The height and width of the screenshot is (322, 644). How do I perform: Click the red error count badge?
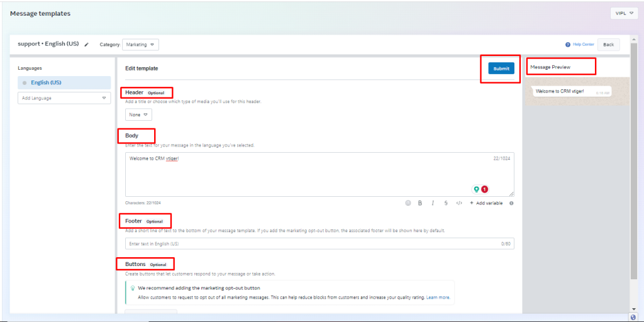coord(485,189)
